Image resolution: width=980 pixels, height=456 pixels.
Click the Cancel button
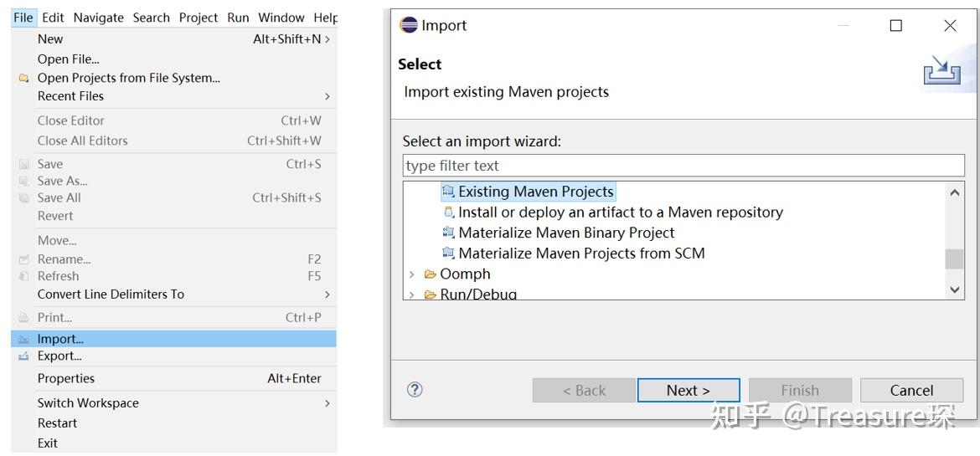pos(911,390)
